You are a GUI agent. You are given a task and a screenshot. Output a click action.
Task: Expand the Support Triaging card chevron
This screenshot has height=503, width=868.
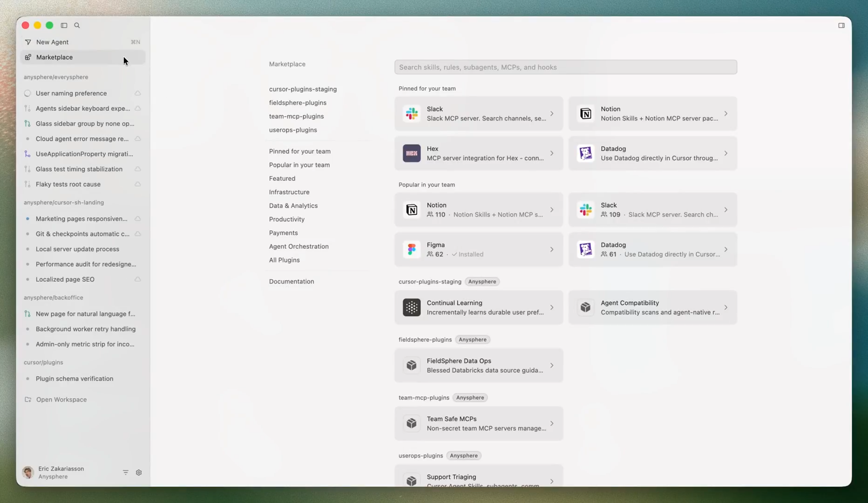552,481
